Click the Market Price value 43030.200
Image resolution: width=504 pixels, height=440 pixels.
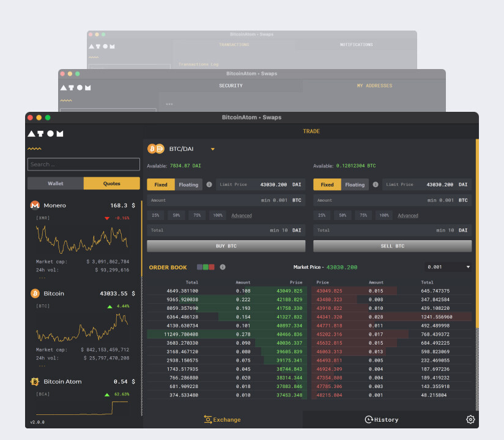342,267
